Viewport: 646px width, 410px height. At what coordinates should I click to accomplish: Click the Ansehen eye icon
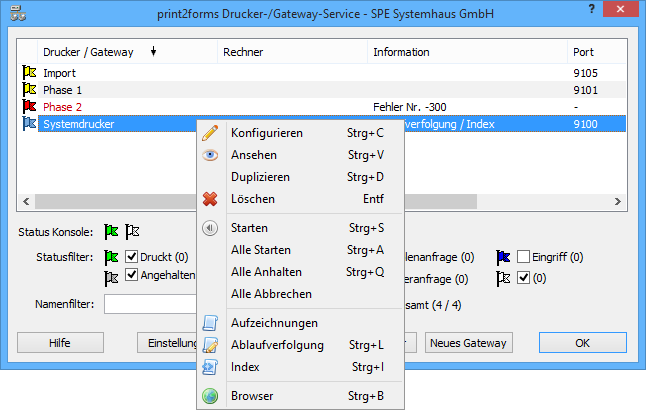[210, 155]
